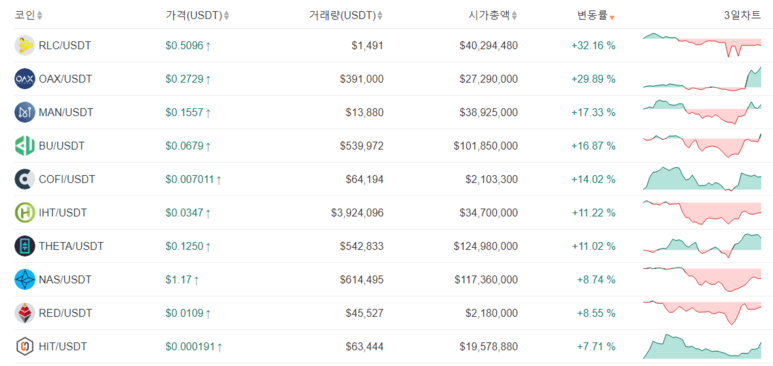View the OAX/USDT 3-day chart
The height and width of the screenshot is (366, 773).
click(x=702, y=78)
